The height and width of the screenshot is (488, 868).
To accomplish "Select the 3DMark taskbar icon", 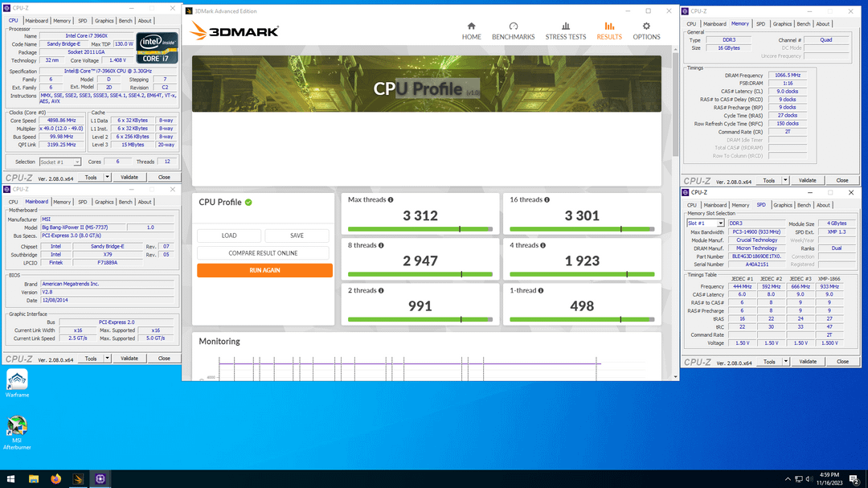I will [78, 479].
